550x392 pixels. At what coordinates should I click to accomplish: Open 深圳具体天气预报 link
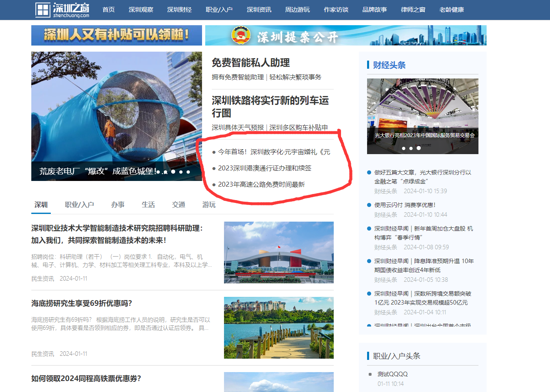(238, 127)
